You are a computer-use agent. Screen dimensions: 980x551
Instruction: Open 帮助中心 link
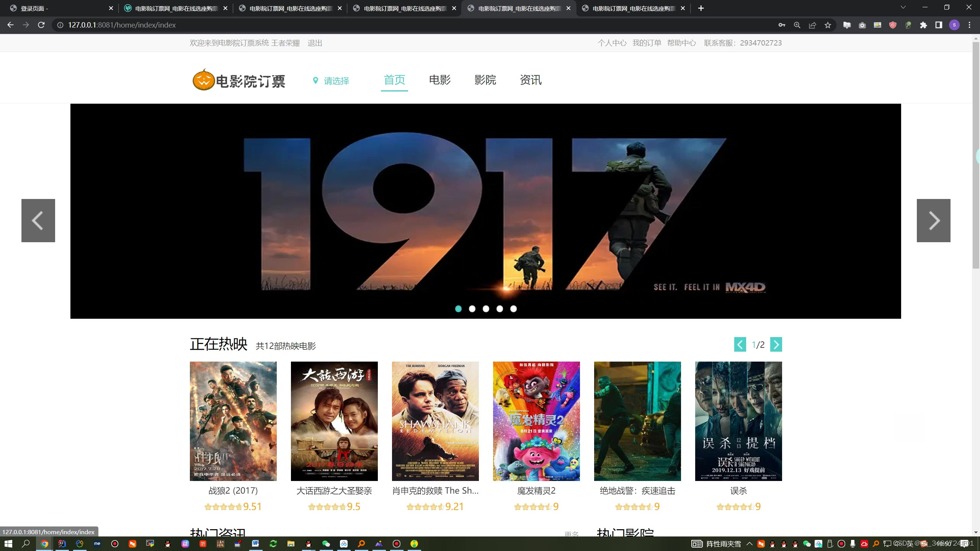coord(681,43)
